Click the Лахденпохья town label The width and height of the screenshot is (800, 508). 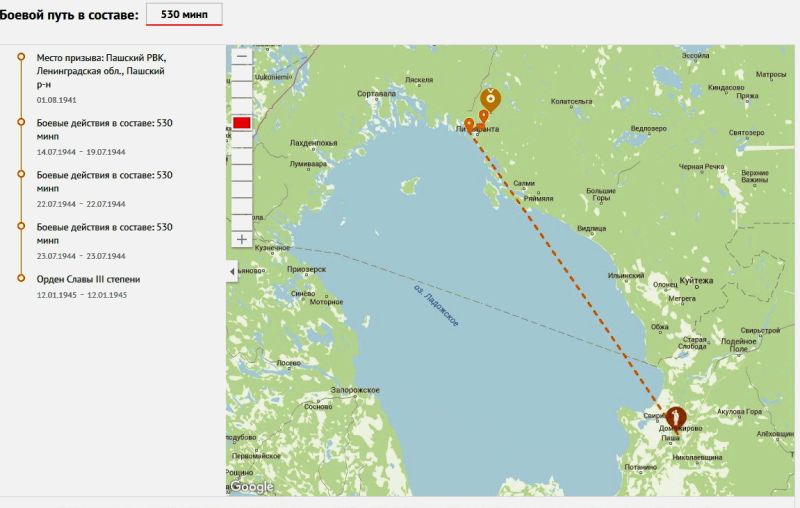(313, 143)
